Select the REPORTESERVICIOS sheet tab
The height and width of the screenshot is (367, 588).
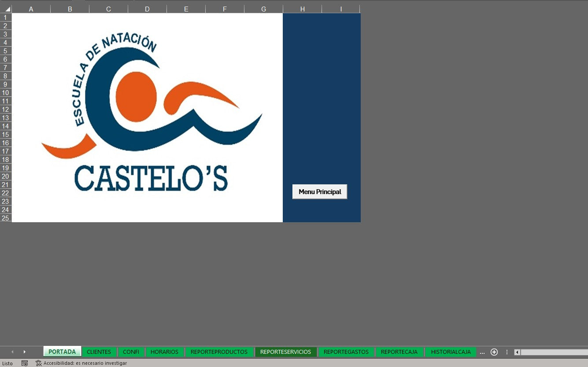point(285,352)
